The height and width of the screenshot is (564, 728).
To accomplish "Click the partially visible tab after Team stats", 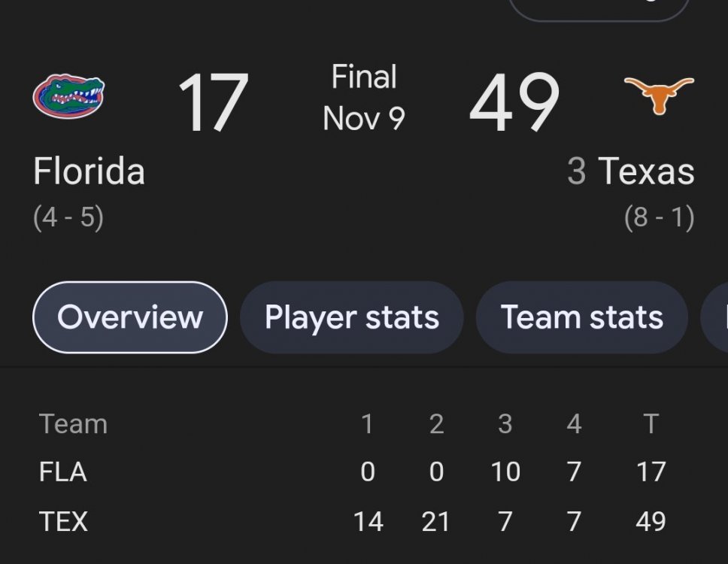I will coord(716,317).
